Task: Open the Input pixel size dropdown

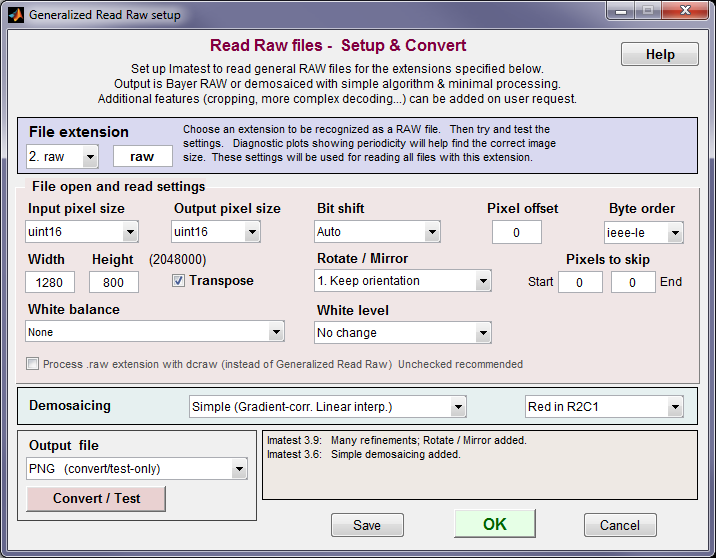Action: [x=82, y=232]
